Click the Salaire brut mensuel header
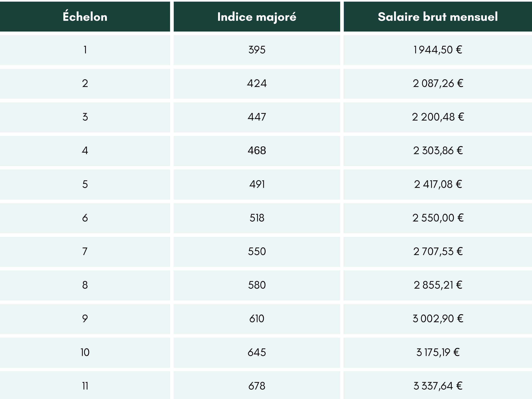Image resolution: width=532 pixels, height=399 pixels. click(x=437, y=17)
